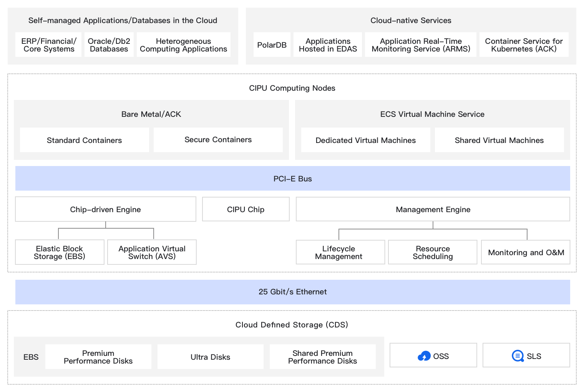Image resolution: width=584 pixels, height=392 pixels.
Task: Click the Shared Virtual Machines box
Action: pyautogui.click(x=499, y=140)
